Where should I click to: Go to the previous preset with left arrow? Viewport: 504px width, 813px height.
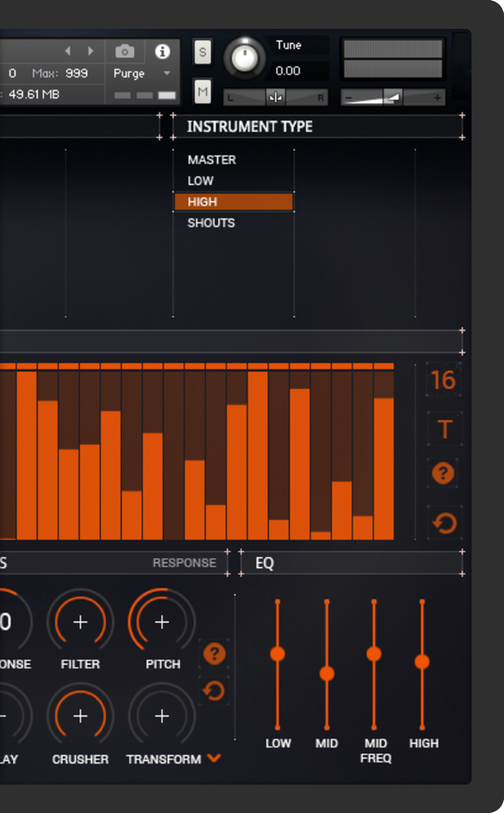(68, 51)
